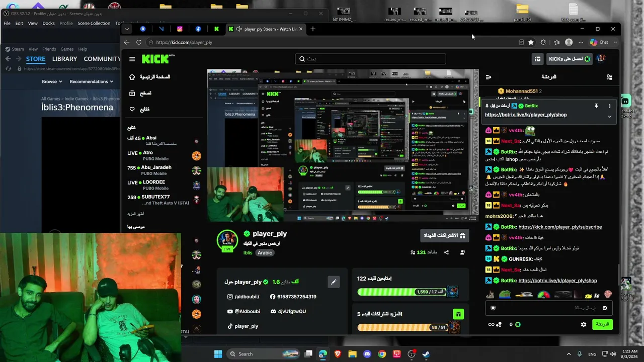Edit the About player_ply section with pencil
Viewport: 644px width, 362px height.
tap(334, 282)
